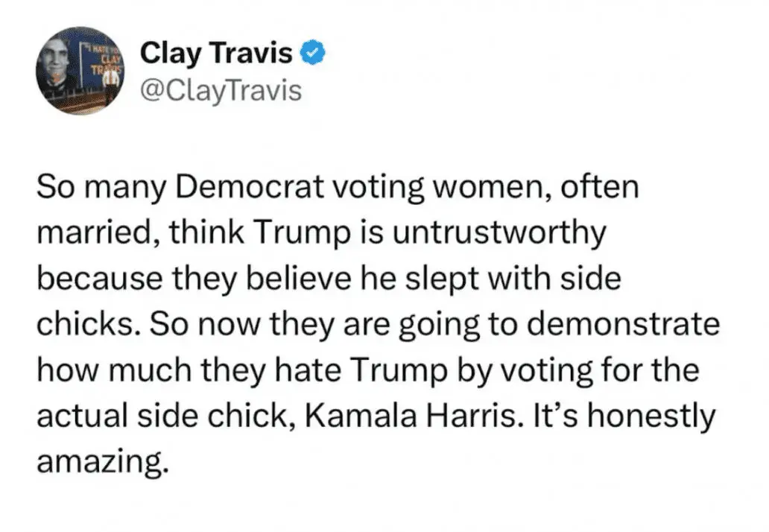Click the Clay Travis display name
This screenshot has width=769, height=532.
[216, 54]
